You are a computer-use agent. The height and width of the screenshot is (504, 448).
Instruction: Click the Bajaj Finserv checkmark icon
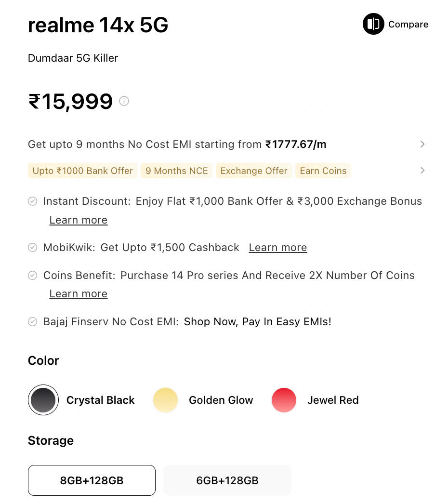tap(33, 321)
